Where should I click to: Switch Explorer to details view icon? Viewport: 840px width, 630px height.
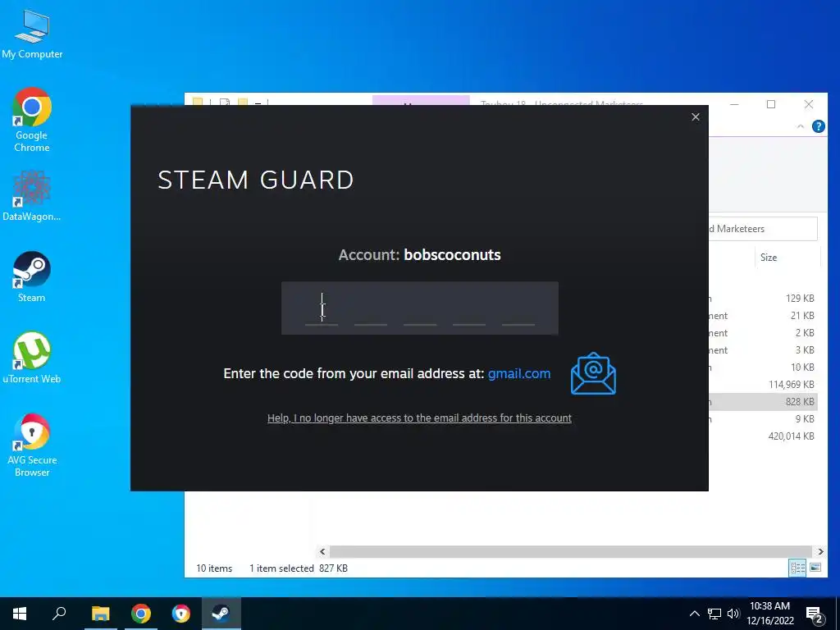click(797, 568)
